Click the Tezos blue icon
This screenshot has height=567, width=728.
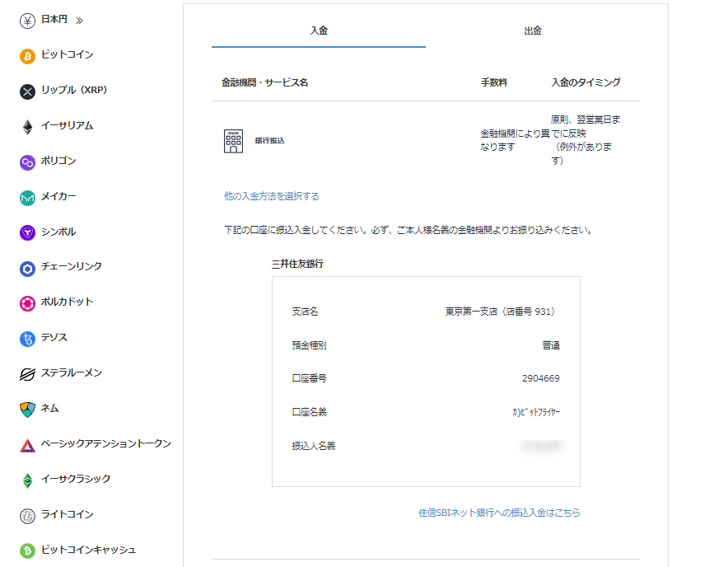(27, 339)
